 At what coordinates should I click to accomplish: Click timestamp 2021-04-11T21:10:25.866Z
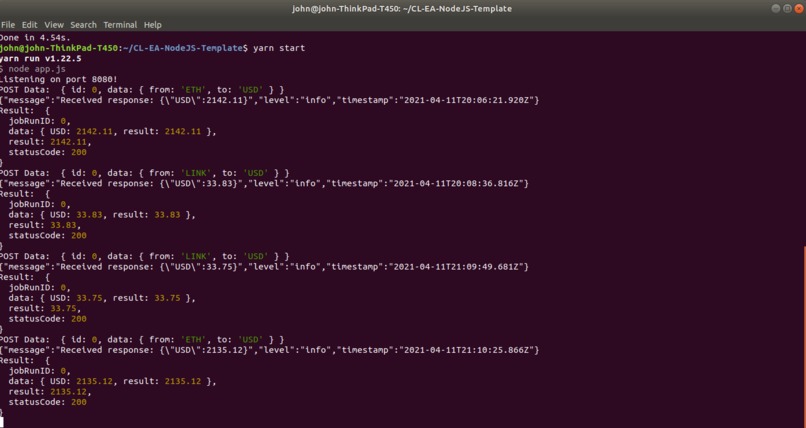(468, 350)
